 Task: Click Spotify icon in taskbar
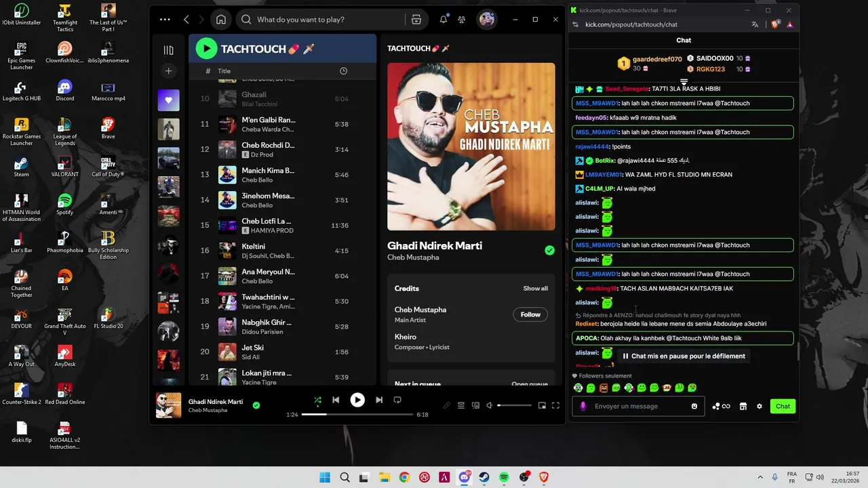click(504, 477)
